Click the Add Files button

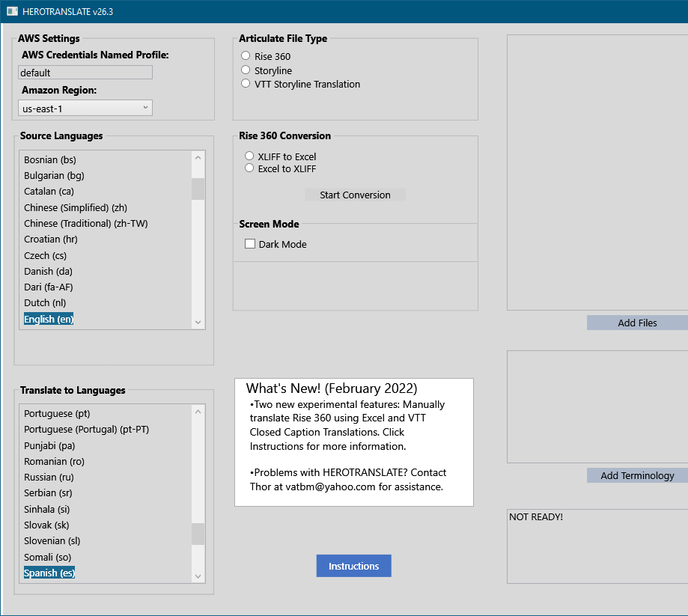(x=637, y=323)
